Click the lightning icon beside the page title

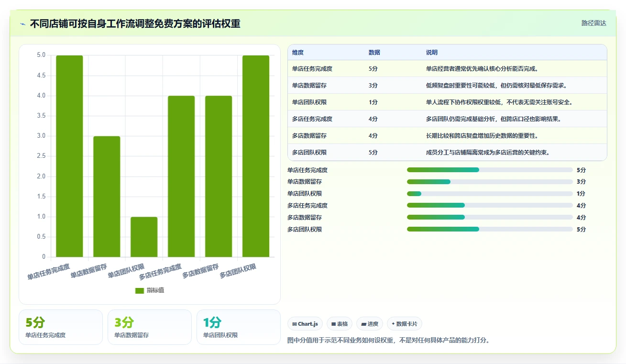pos(23,24)
